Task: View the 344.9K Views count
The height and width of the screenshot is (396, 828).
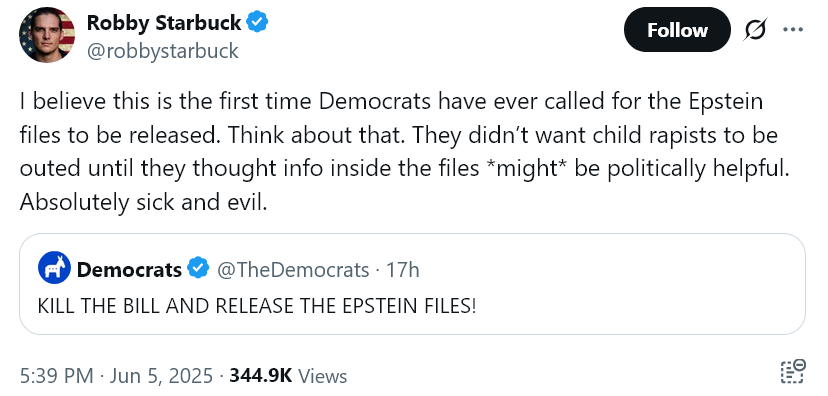Action: point(288,376)
